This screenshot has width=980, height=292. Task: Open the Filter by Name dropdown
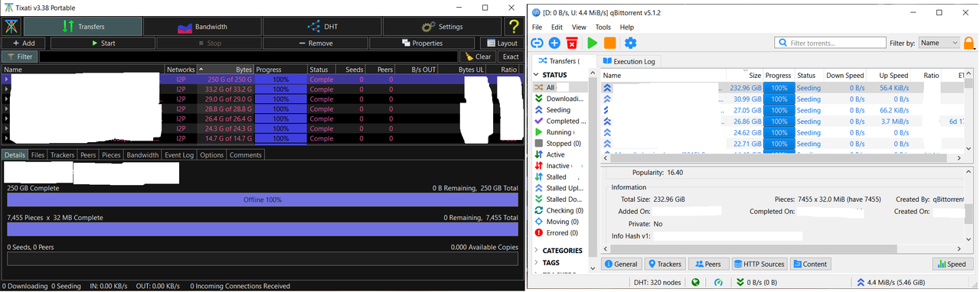tap(939, 44)
